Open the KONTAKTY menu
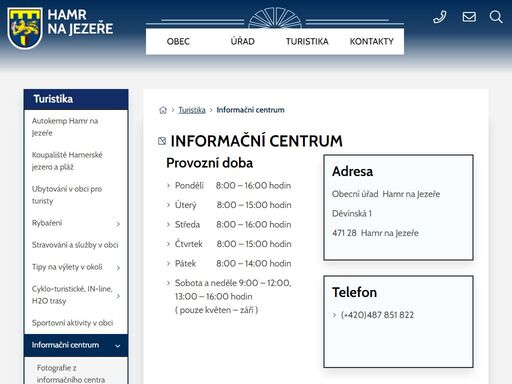This screenshot has width=512, height=384. tap(371, 42)
